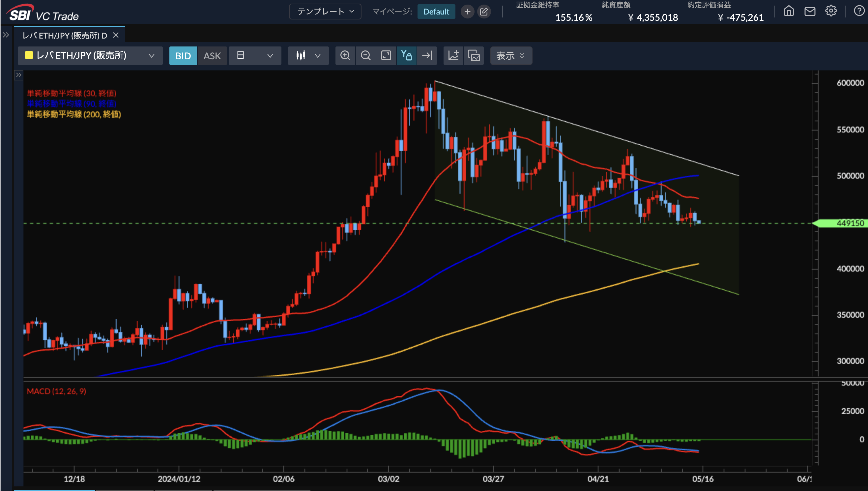This screenshot has width=868, height=491.
Task: Click the 600000 price axis label
Action: pyautogui.click(x=850, y=83)
